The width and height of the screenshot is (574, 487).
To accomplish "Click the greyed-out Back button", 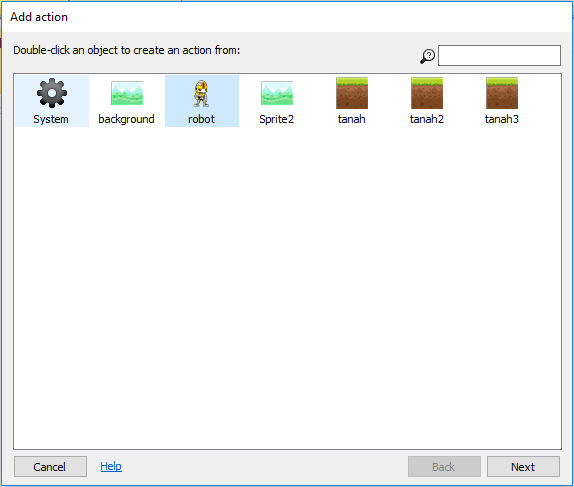I will [444, 466].
